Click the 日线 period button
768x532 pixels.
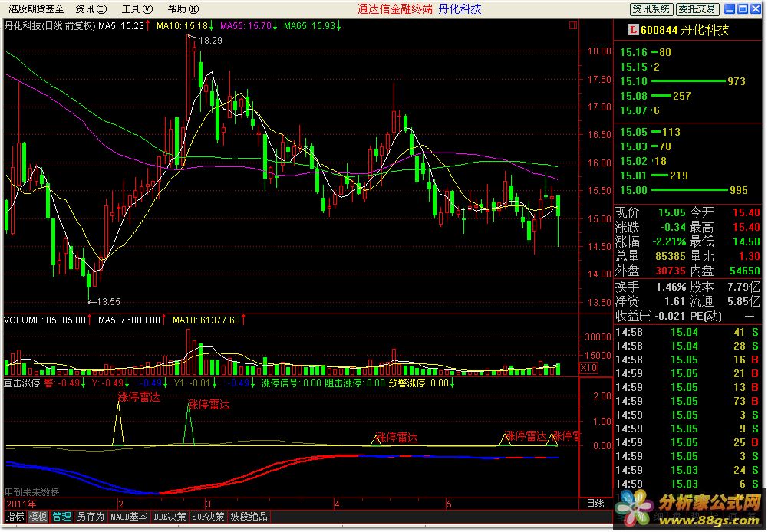pos(595,504)
